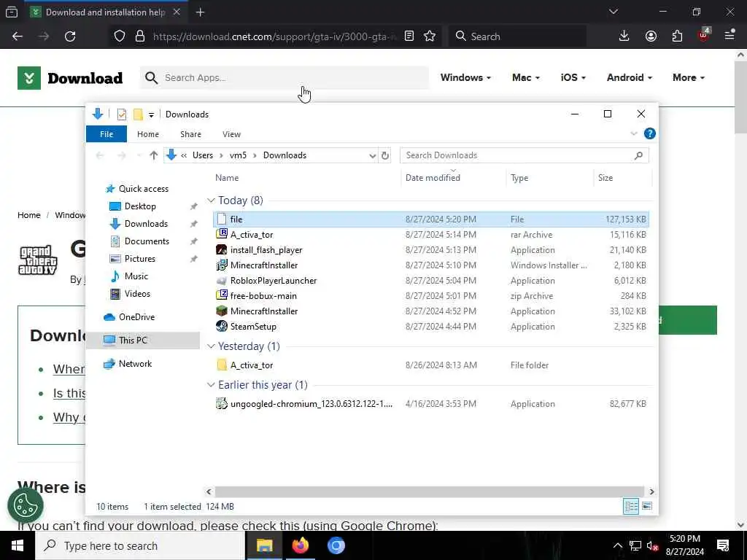Image resolution: width=747 pixels, height=560 pixels.
Task: Open Firefox account profile icon
Action: [651, 36]
